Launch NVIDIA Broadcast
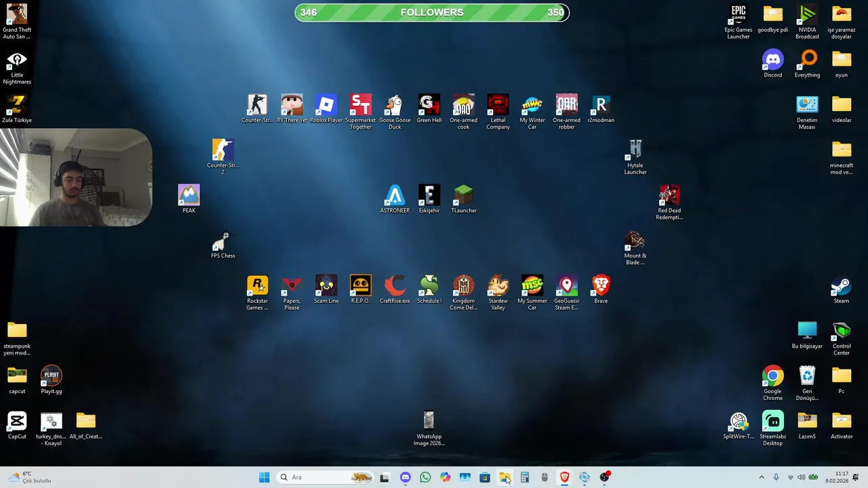The image size is (868, 488). [x=807, y=21]
